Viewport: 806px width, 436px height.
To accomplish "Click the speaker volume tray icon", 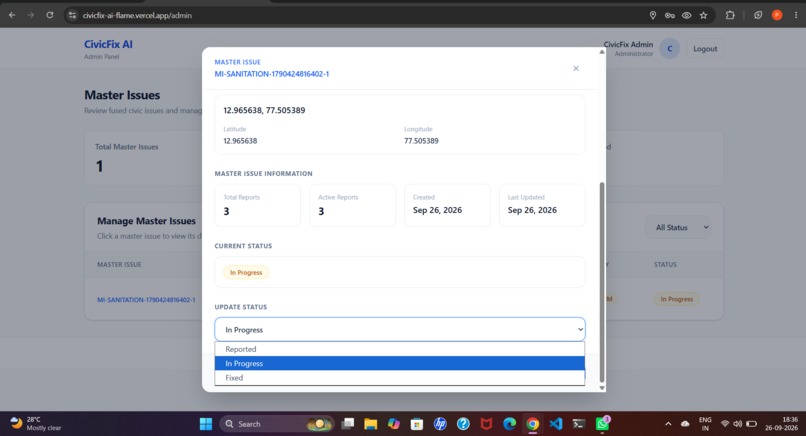I will (738, 424).
